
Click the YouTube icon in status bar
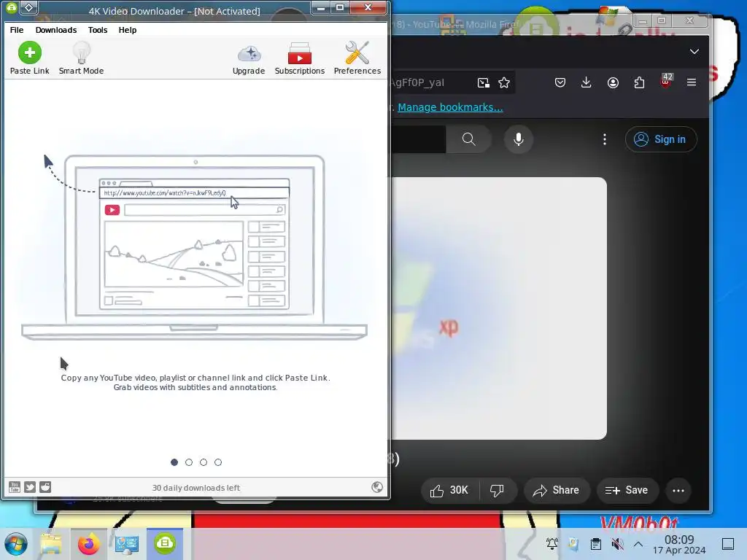click(x=15, y=487)
